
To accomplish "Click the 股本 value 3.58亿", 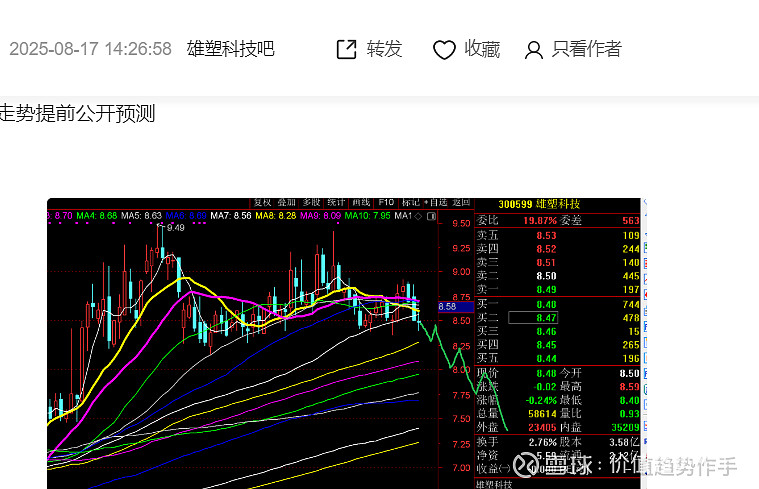I will (x=624, y=442).
